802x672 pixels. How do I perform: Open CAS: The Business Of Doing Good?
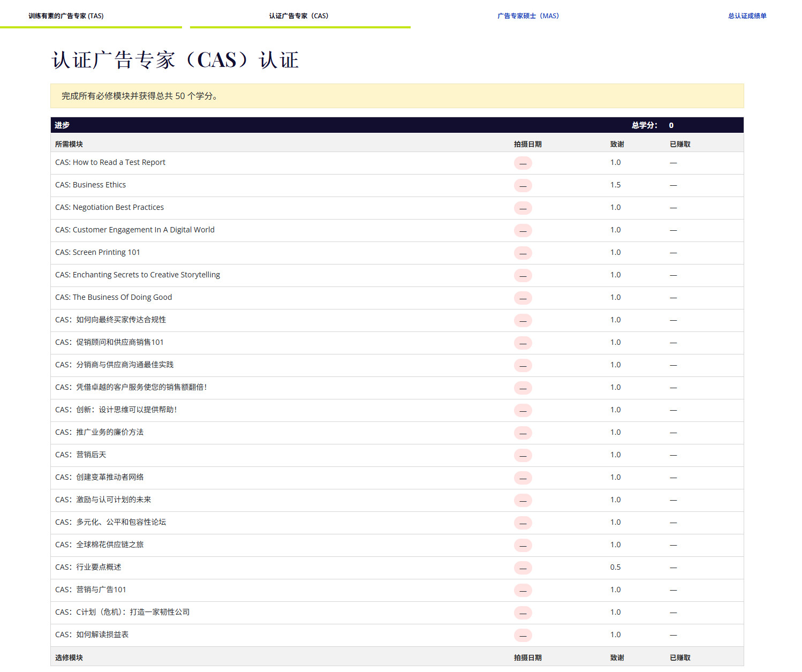click(114, 297)
